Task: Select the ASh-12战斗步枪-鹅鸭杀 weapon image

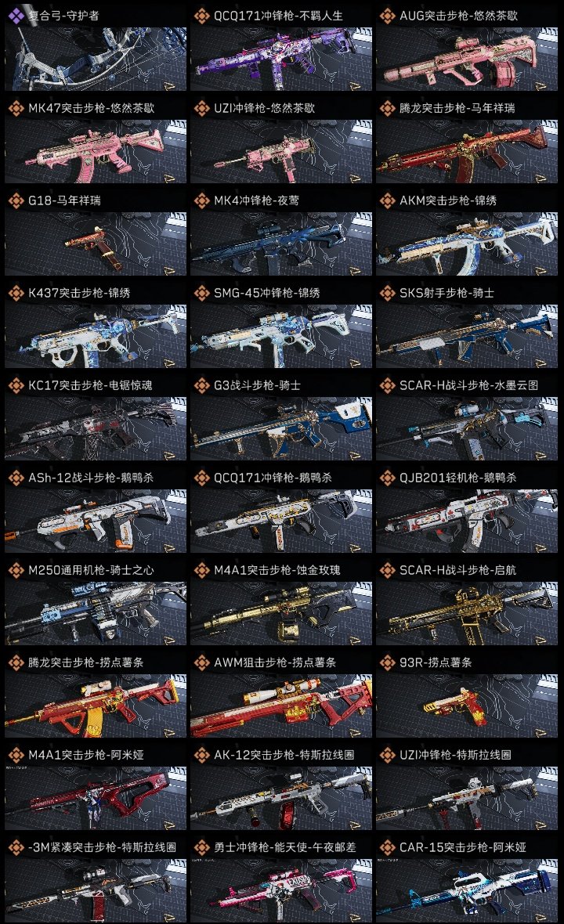Action: tap(96, 521)
